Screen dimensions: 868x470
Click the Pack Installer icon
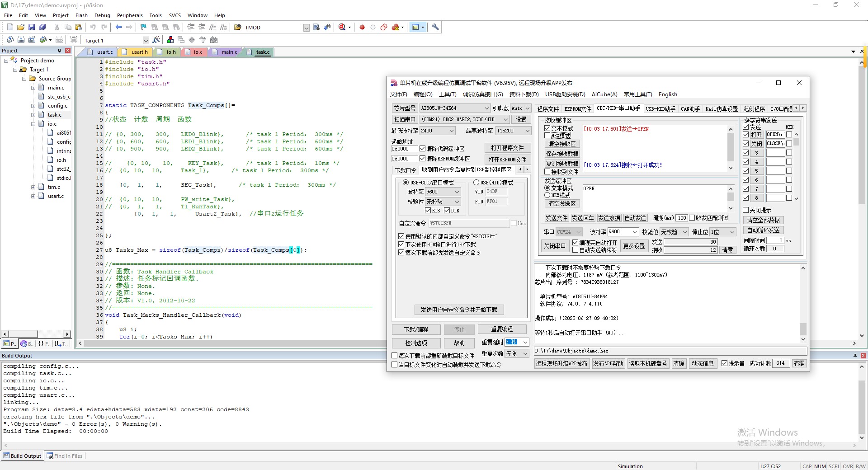(x=214, y=40)
